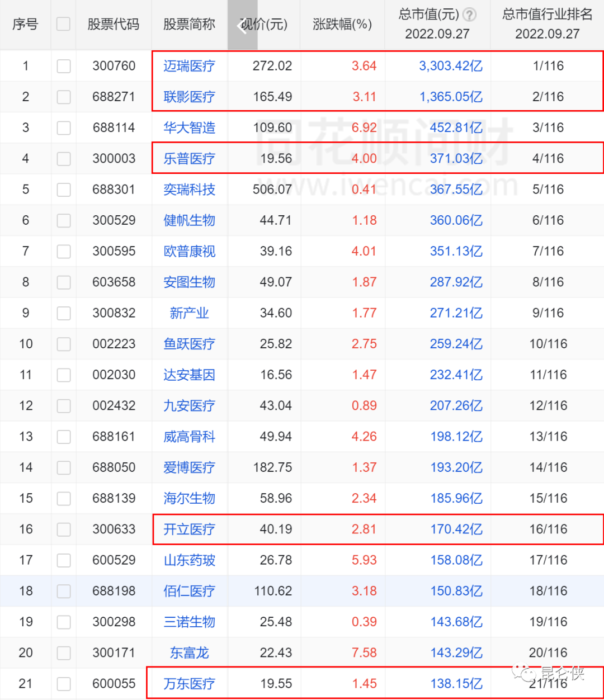Image resolution: width=604 pixels, height=700 pixels.
Task: Open the 开立医疗 stock link
Action: click(x=189, y=529)
